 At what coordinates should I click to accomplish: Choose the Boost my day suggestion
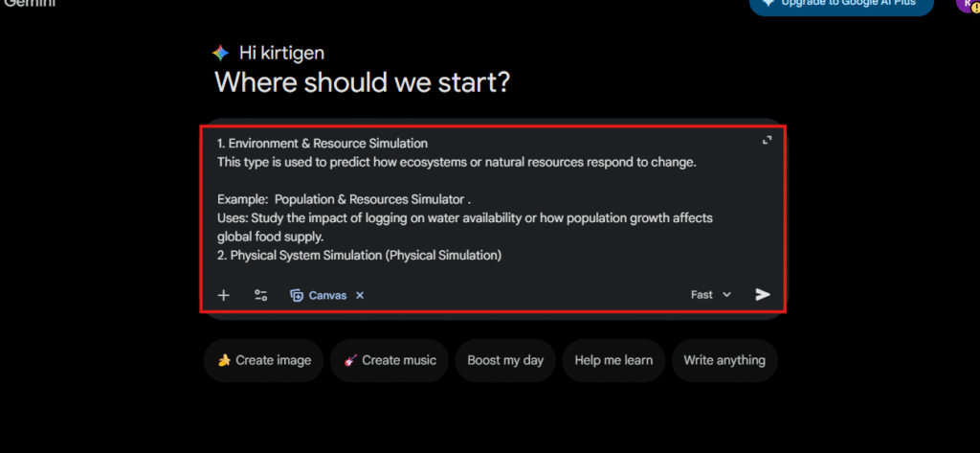[504, 360]
